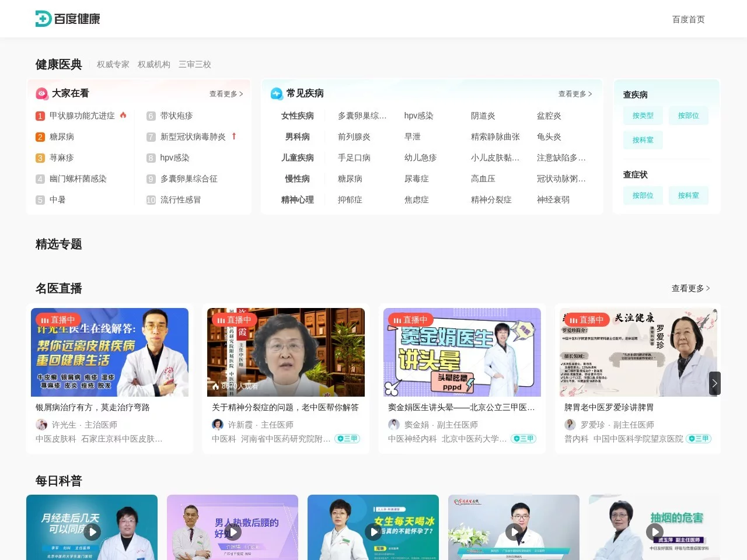The image size is (747, 560).
Task: Open the 精神心理 disease category
Action: tap(297, 199)
